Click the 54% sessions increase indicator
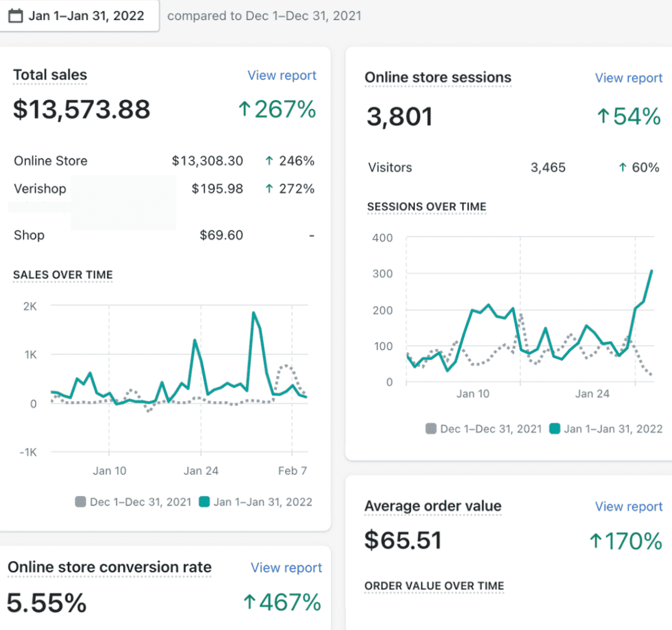 click(629, 116)
